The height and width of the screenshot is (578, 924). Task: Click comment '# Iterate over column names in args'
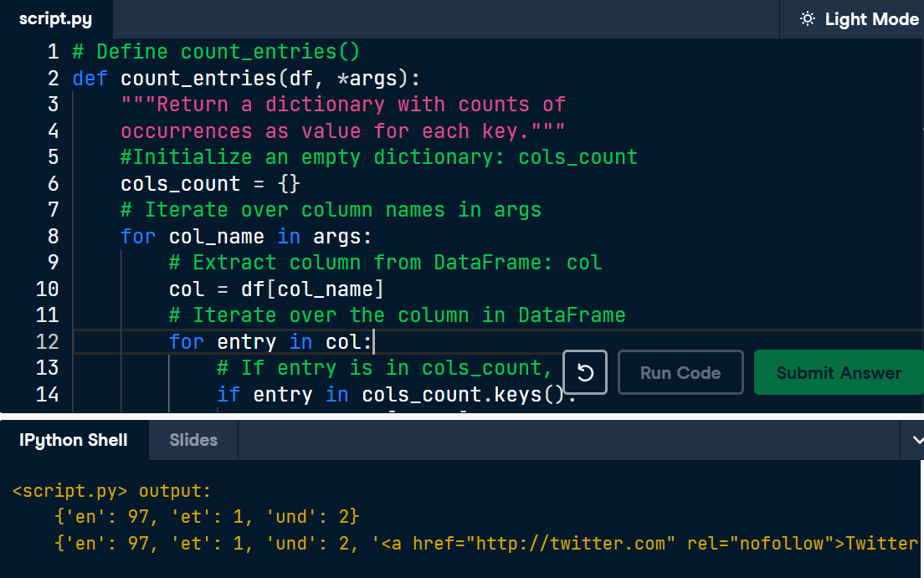pos(331,210)
